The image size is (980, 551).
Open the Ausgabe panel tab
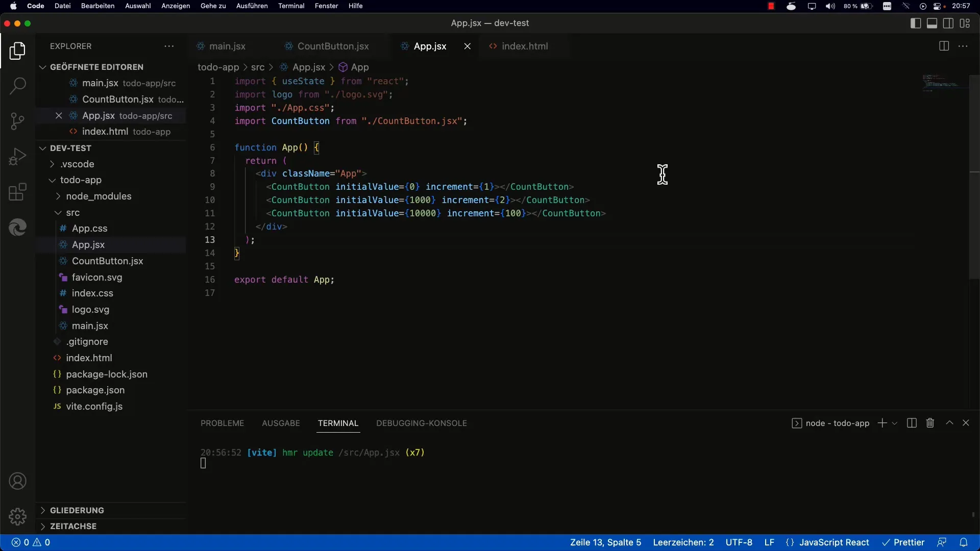click(281, 423)
